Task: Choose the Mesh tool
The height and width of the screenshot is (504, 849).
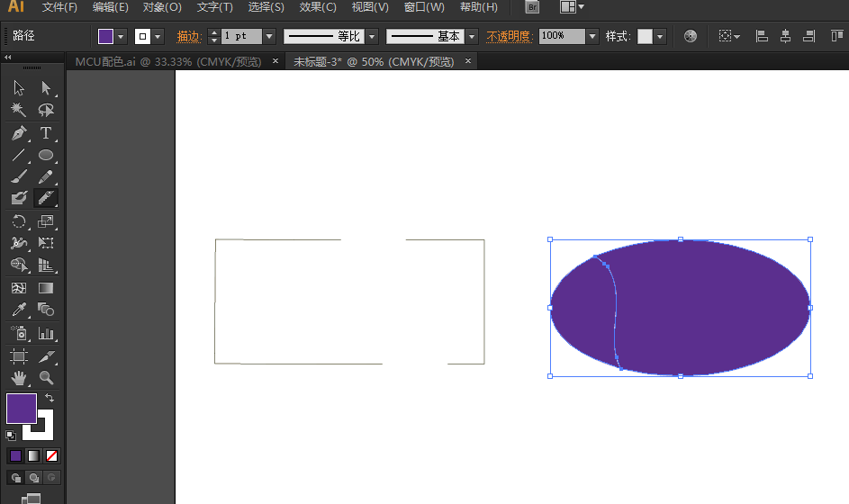Action: [19, 288]
